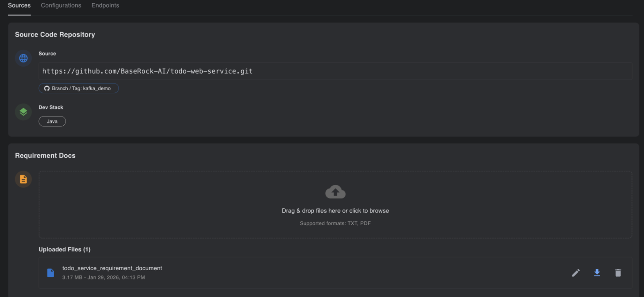Viewport: 644px width, 297px height.
Task: Open the todo_service_requirement_document file name
Action: point(112,268)
